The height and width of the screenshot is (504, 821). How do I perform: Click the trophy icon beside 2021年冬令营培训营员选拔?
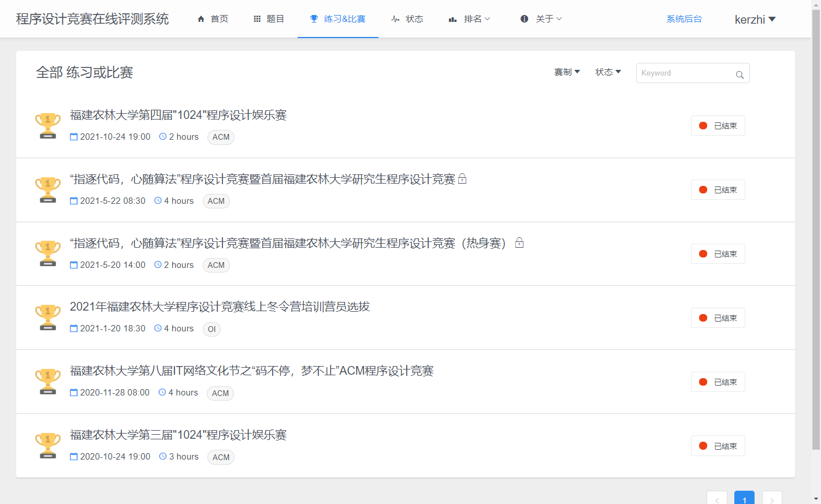[x=48, y=318]
